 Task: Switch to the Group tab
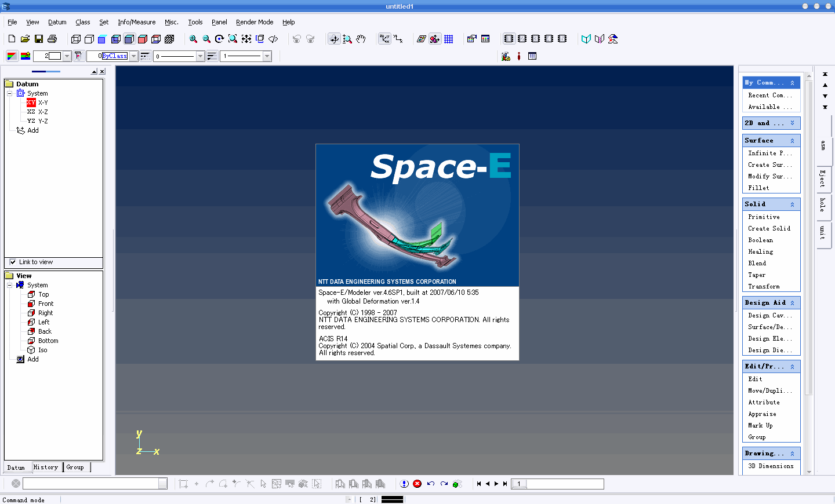pos(75,467)
